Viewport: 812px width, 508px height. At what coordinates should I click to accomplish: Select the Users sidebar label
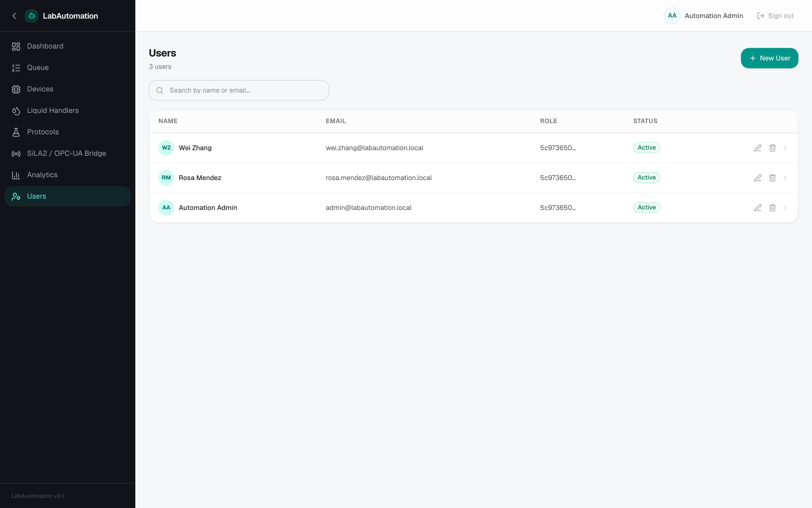[x=37, y=196]
